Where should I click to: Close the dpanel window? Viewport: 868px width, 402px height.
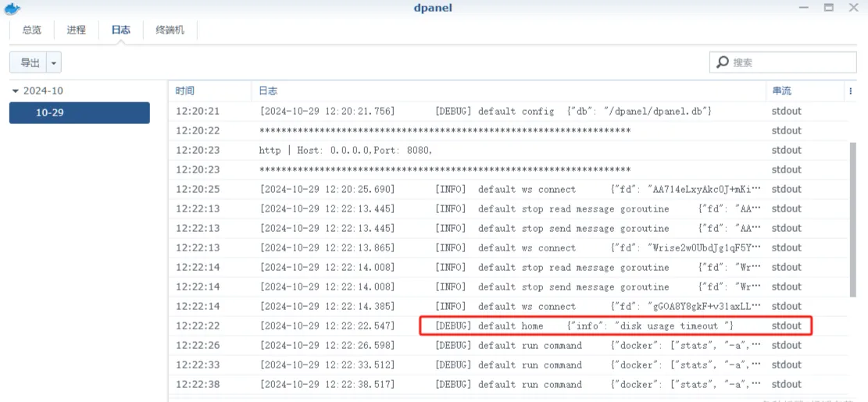(x=853, y=7)
